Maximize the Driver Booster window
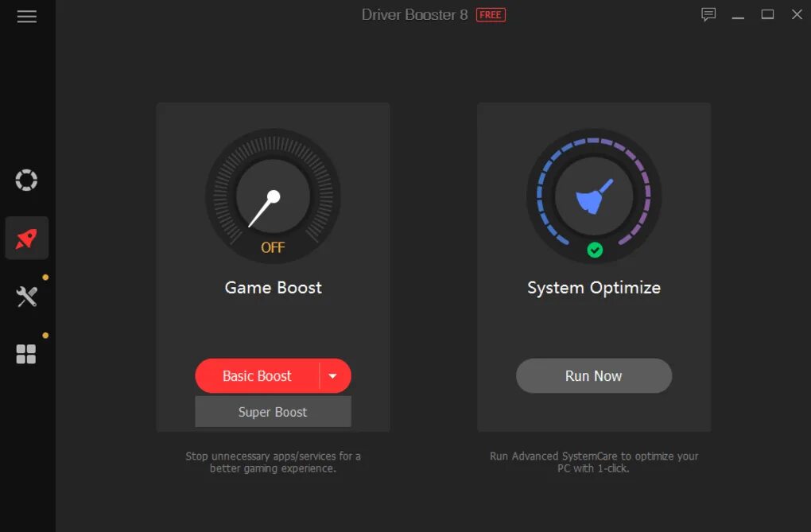 (x=767, y=14)
